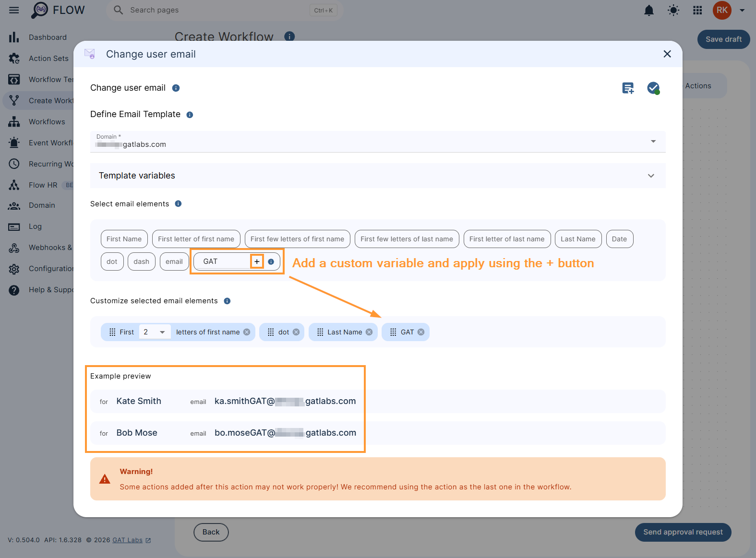Add First letter of first name chip
Screen dimensions: 756x558
[x=196, y=239]
